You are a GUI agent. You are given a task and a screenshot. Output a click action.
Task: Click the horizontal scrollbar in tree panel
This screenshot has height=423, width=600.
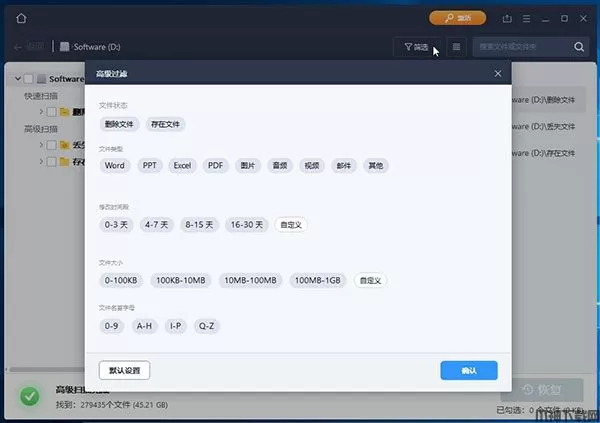pyautogui.click(x=47, y=369)
